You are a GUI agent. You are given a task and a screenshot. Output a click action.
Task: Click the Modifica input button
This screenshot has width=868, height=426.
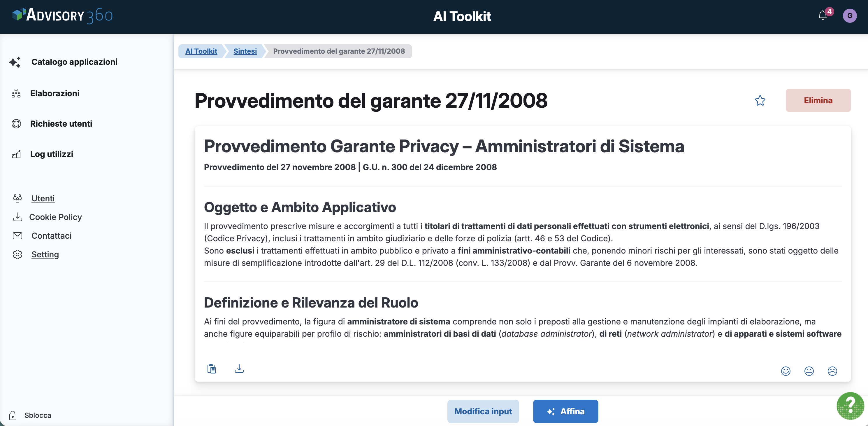coord(483,411)
